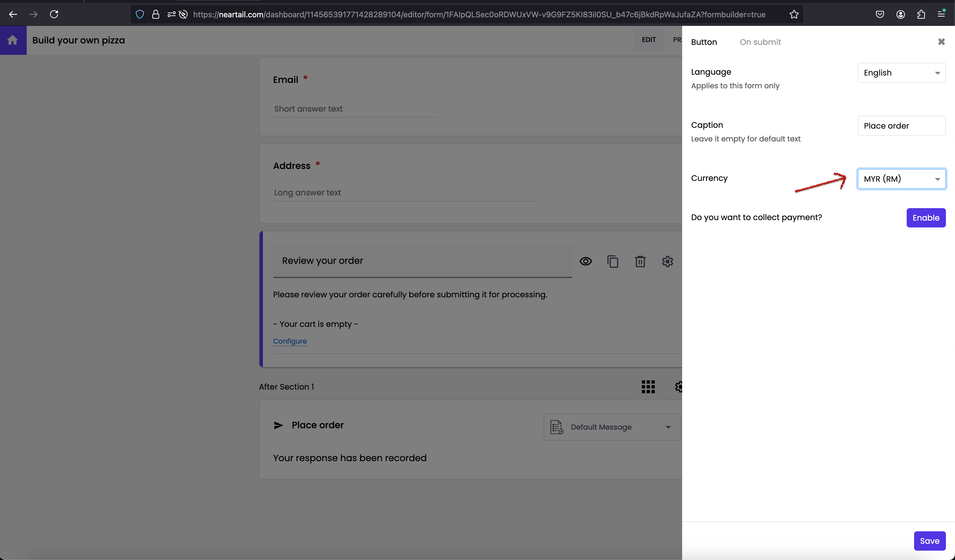This screenshot has width=955, height=560.
Task: Duplicate the Review your order block
Action: click(x=613, y=261)
